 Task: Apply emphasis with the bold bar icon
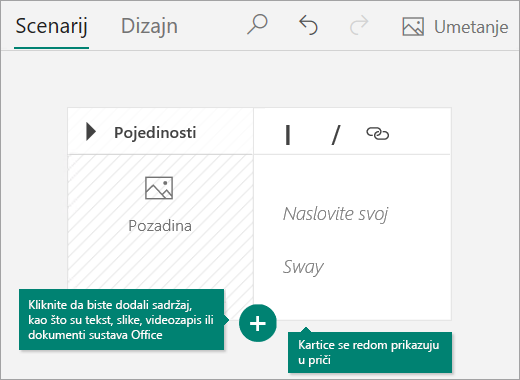288,134
